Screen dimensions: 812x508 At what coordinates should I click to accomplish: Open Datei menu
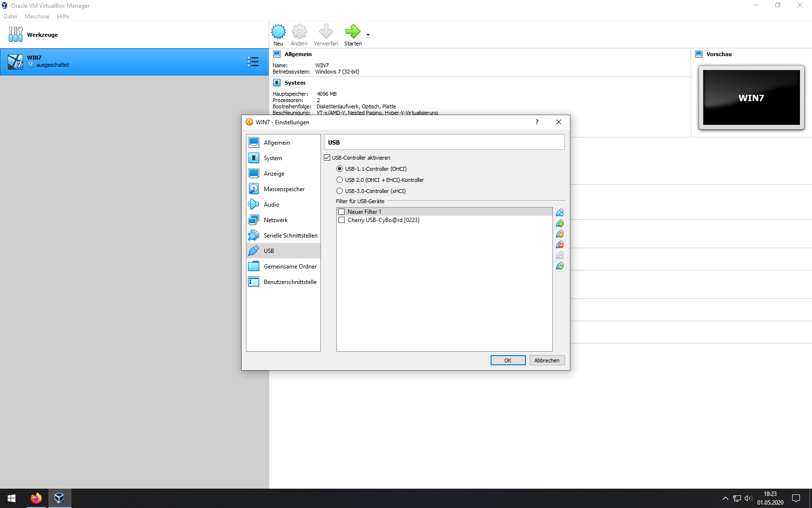10,16
